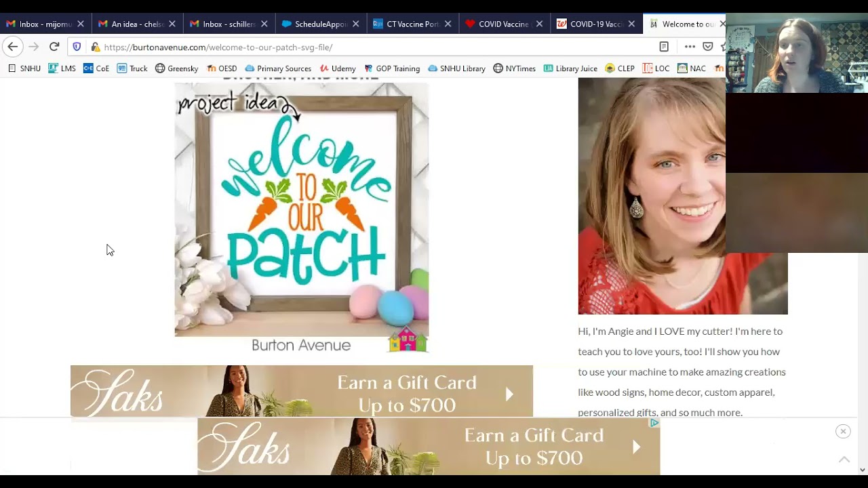
Task: Open the SNHU Library bookmark
Action: (456, 68)
